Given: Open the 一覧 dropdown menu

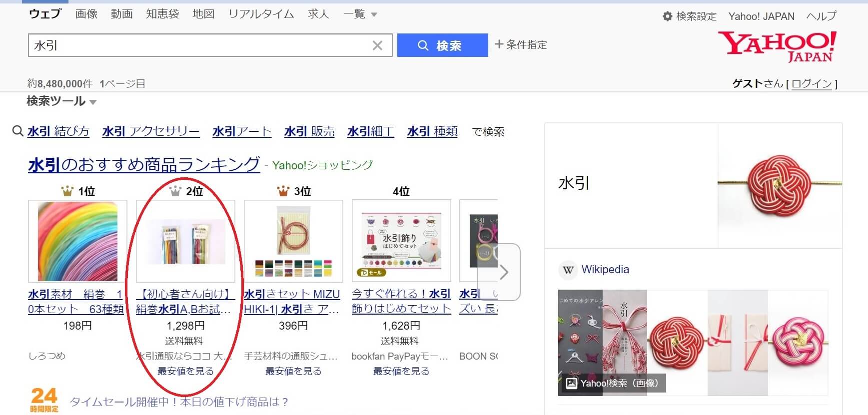Looking at the screenshot, I should point(360,14).
